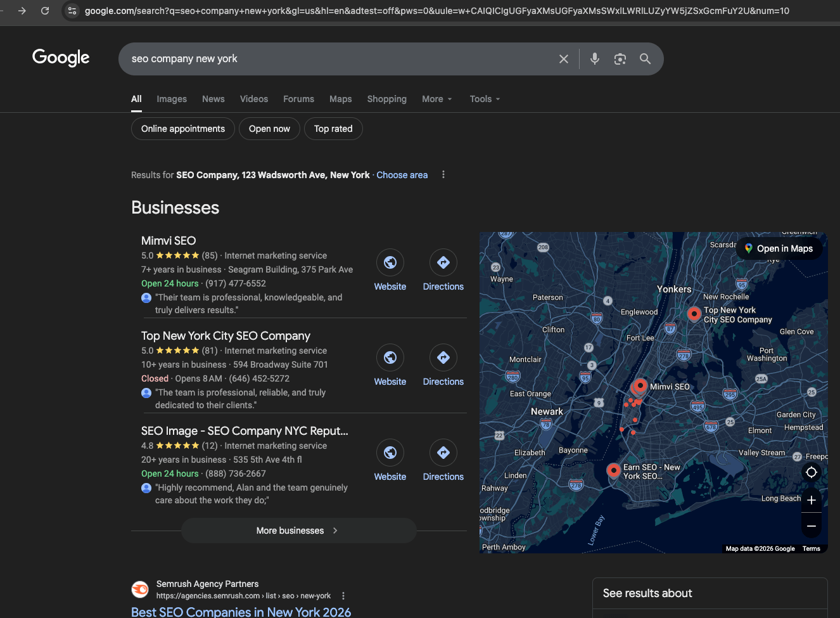Zoom out on the map with minus
This screenshot has height=618, width=840.
(x=811, y=526)
